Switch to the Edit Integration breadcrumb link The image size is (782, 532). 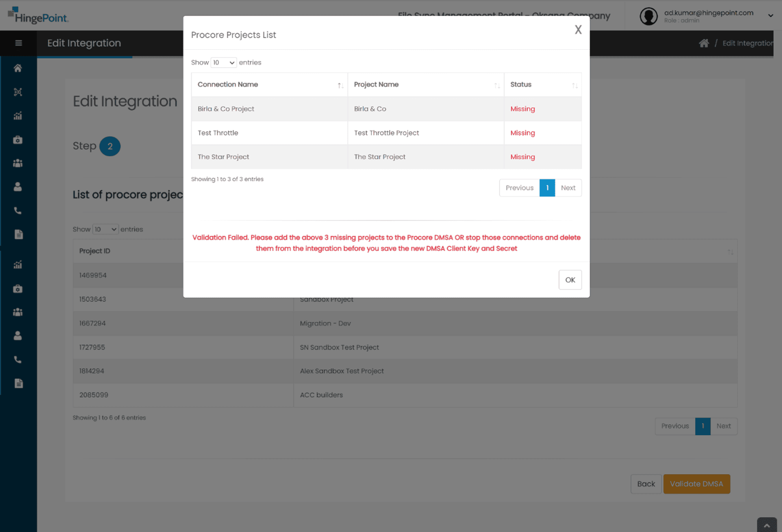tap(747, 43)
